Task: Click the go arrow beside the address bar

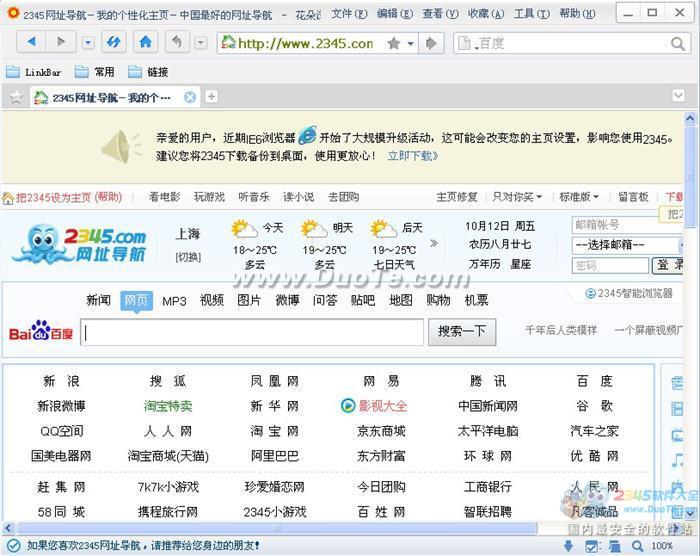Action: pyautogui.click(x=431, y=43)
